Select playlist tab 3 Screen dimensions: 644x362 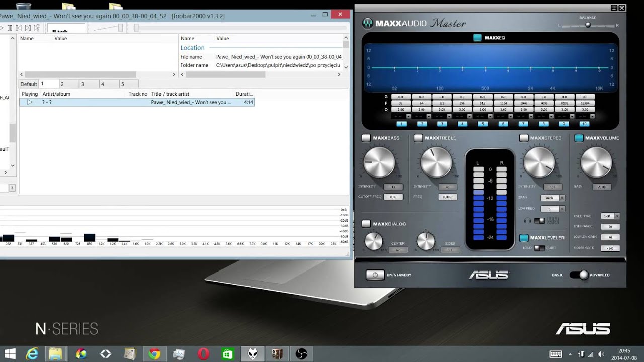(x=89, y=84)
